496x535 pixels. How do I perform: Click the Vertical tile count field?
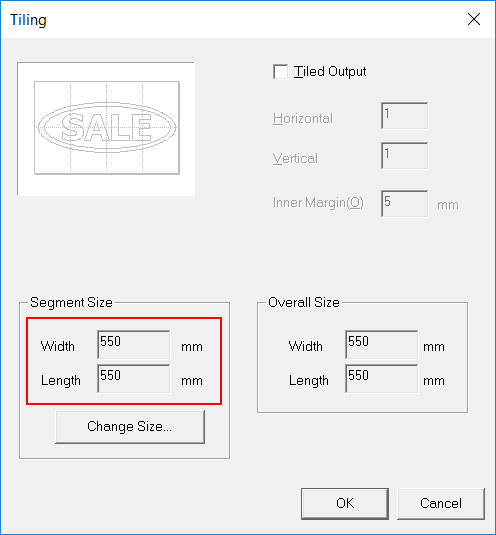coord(405,156)
